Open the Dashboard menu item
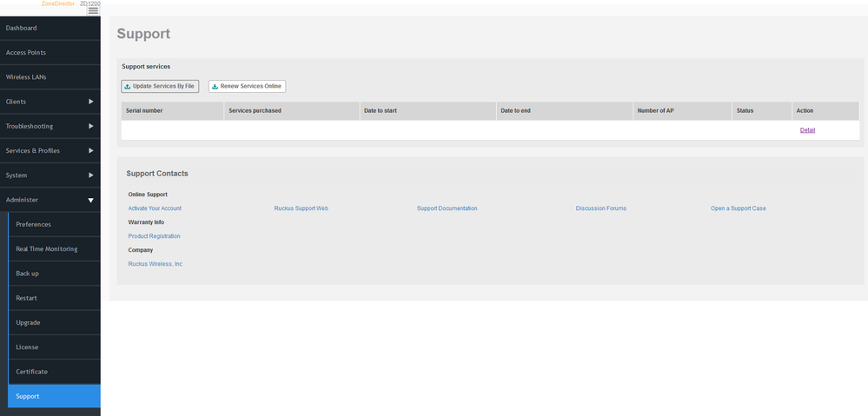 [22, 28]
